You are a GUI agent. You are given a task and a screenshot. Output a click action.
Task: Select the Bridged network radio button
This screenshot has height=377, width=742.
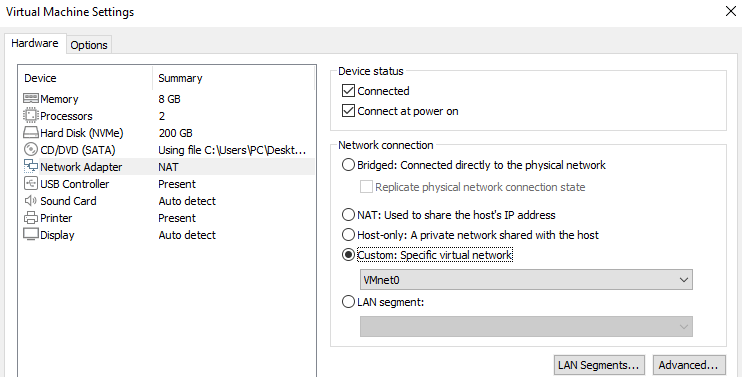pyautogui.click(x=348, y=165)
